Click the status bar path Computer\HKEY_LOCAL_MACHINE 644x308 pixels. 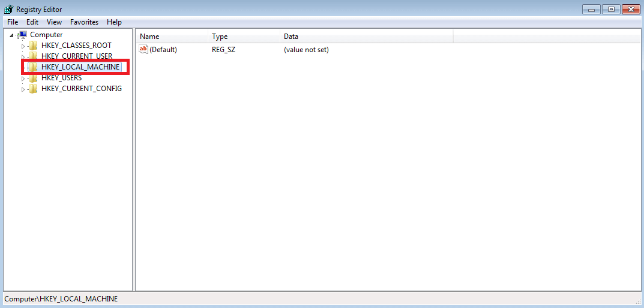coord(61,299)
